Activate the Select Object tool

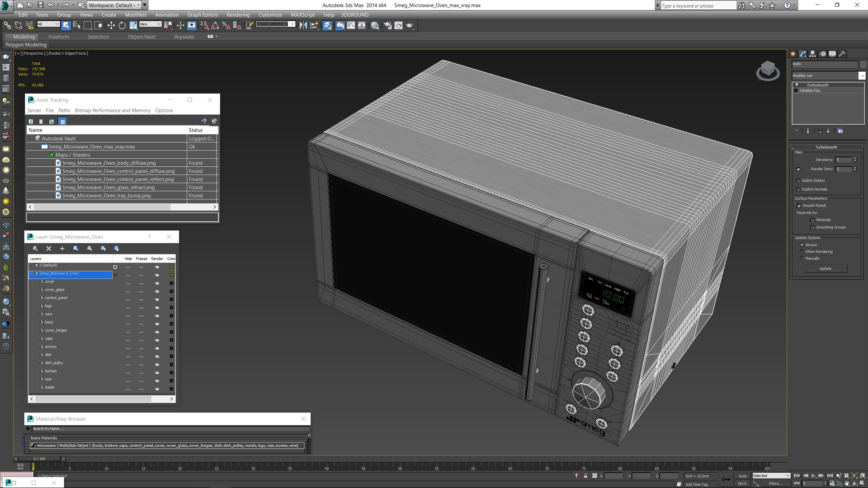pyautogui.click(x=66, y=25)
